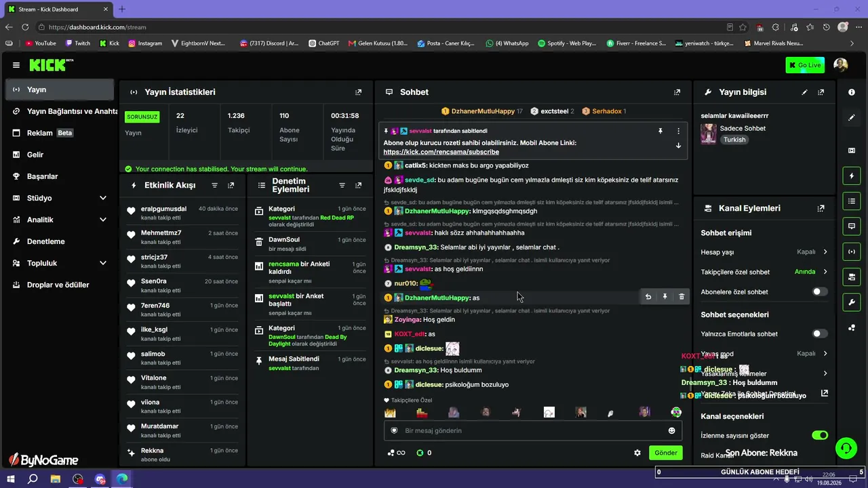This screenshot has width=868, height=488.
Task: Toggle the list widget in right toolbar
Action: coord(852,201)
